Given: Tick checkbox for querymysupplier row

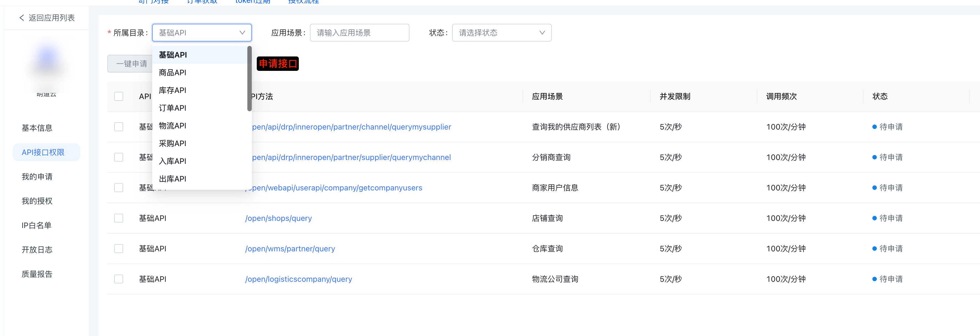Looking at the screenshot, I should 119,127.
